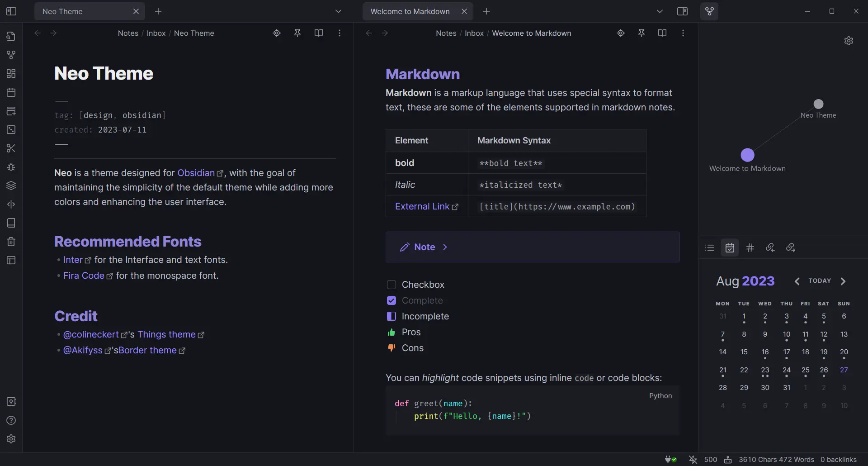The width and height of the screenshot is (868, 466).
Task: Open help icon in left ribbon
Action: click(11, 420)
